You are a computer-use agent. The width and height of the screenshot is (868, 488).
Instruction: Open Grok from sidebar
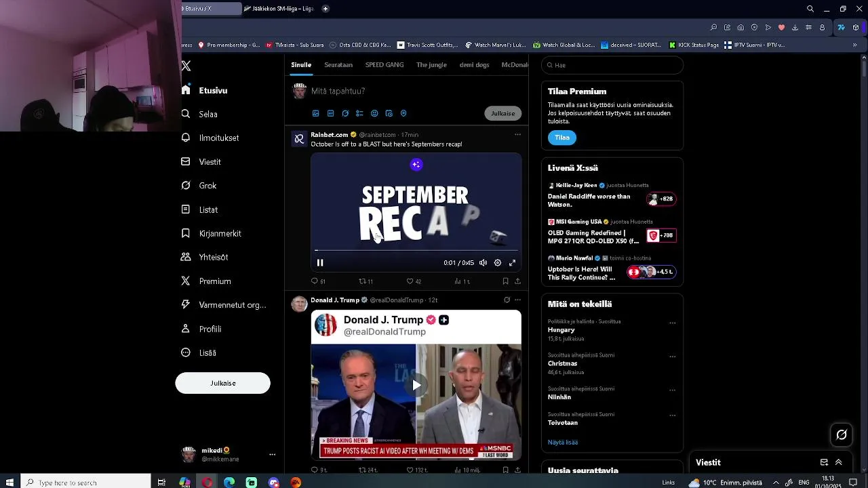click(199, 186)
